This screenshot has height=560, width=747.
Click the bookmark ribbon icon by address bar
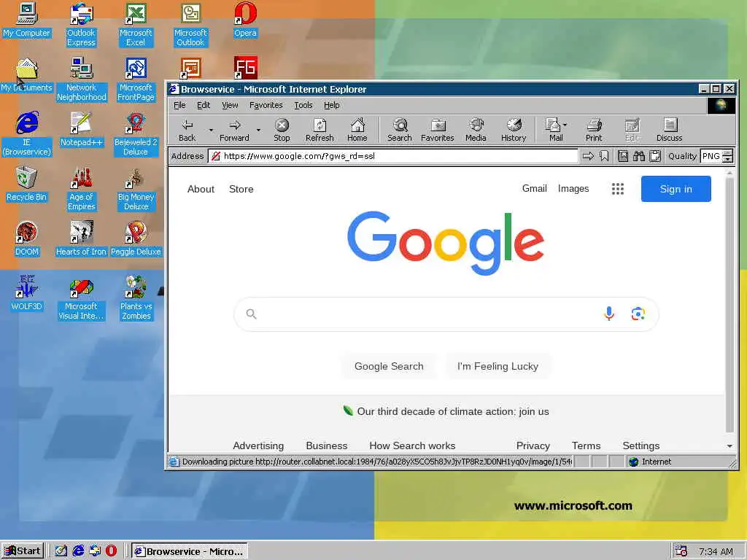tap(604, 156)
